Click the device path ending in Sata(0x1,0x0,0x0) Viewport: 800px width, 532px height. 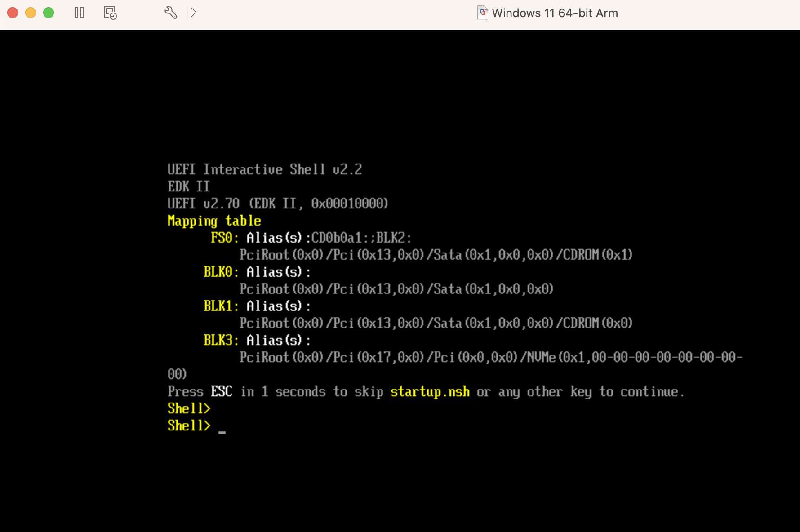(396, 289)
